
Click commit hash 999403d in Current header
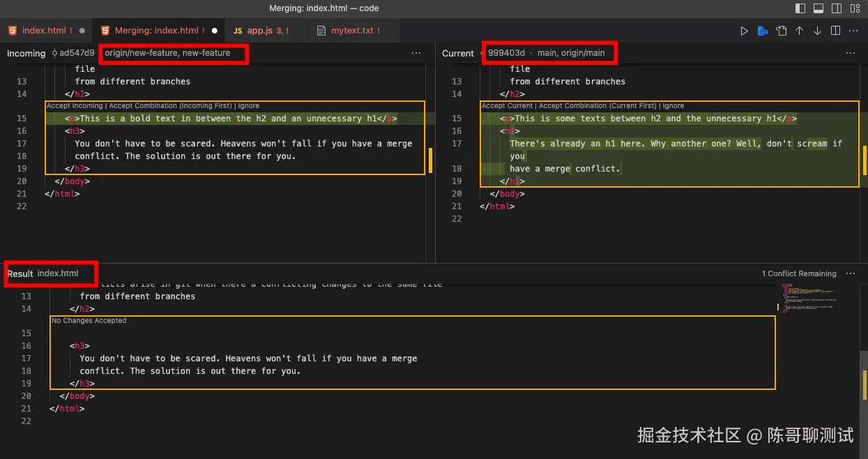tap(506, 53)
